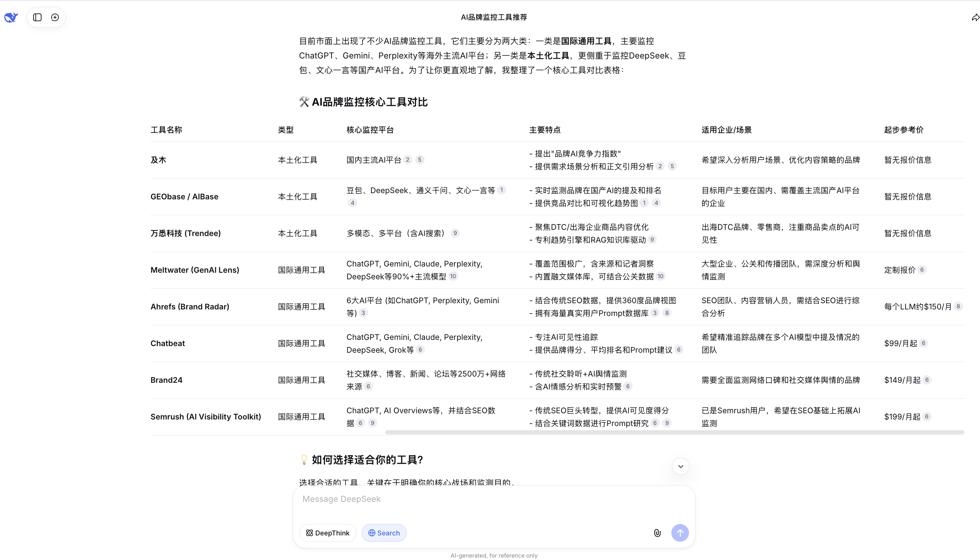The height and width of the screenshot is (560, 980).
Task: Open citation 8 next to Ahrefs pricing
Action: [x=958, y=306]
